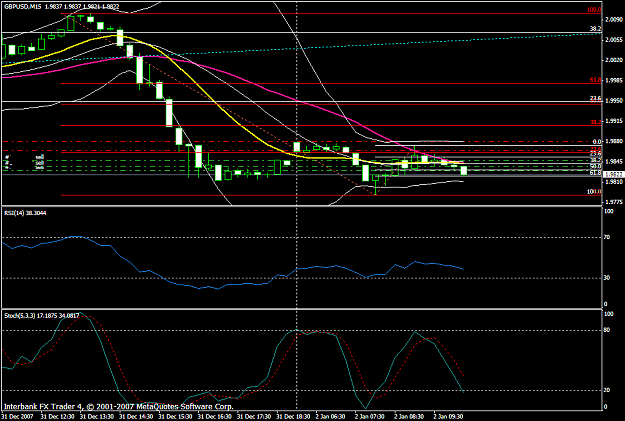
Task: Click the 31 Dec 12:30 time label
Action: [x=57, y=417]
